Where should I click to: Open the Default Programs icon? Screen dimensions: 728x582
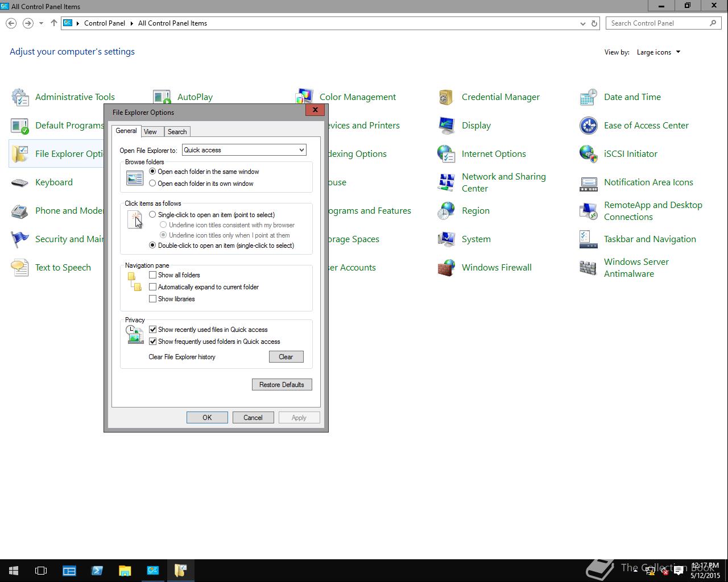coord(20,126)
